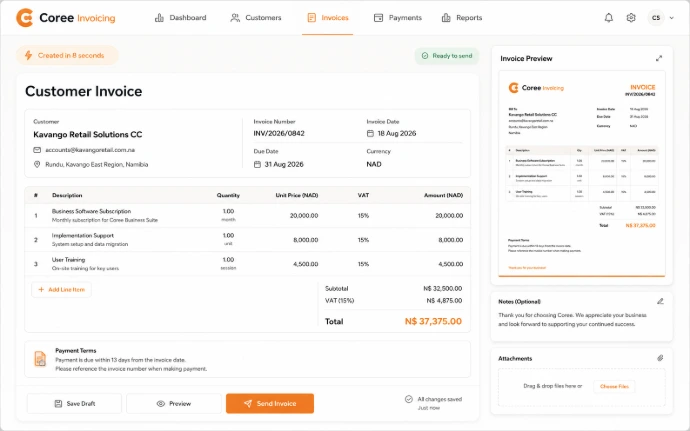Click the Quantity column header
Screen dimensions: 690x431
point(228,195)
